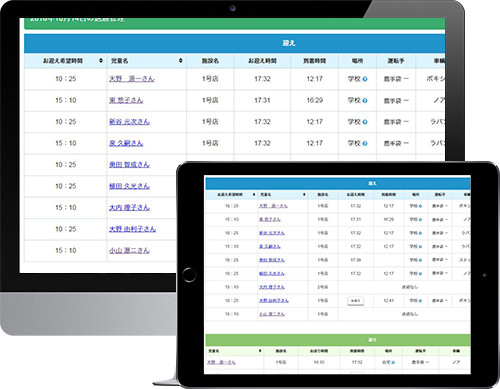Tablet: click school info icon in 植田 久光 row
The height and width of the screenshot is (389, 500).
[420, 274]
